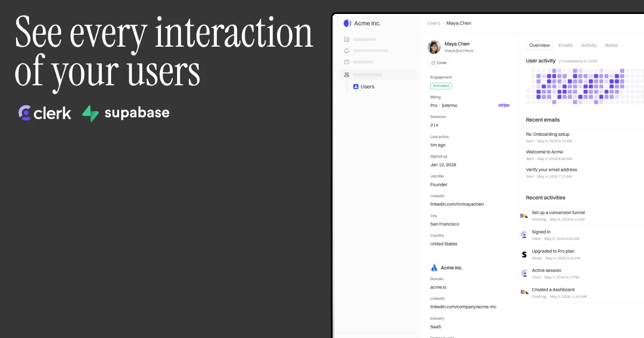Open linkedin.com/company/acme-inc link
This screenshot has width=644, height=338.
(x=462, y=307)
